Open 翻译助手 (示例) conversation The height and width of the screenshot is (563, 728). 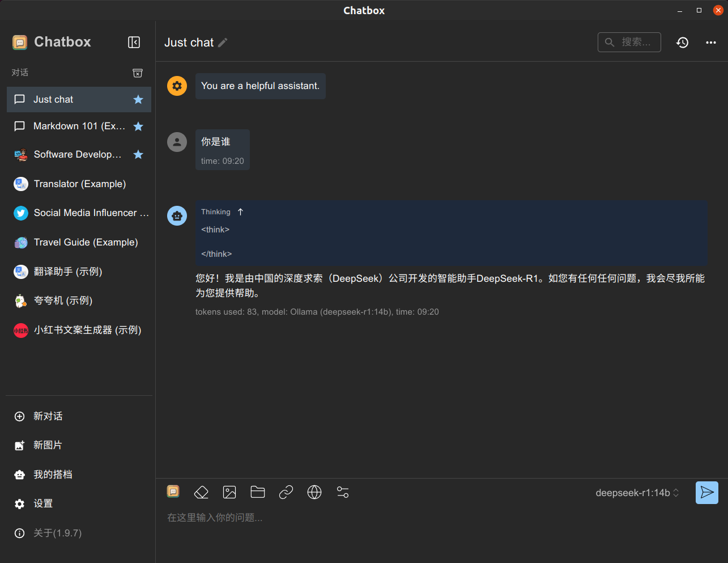click(x=79, y=272)
